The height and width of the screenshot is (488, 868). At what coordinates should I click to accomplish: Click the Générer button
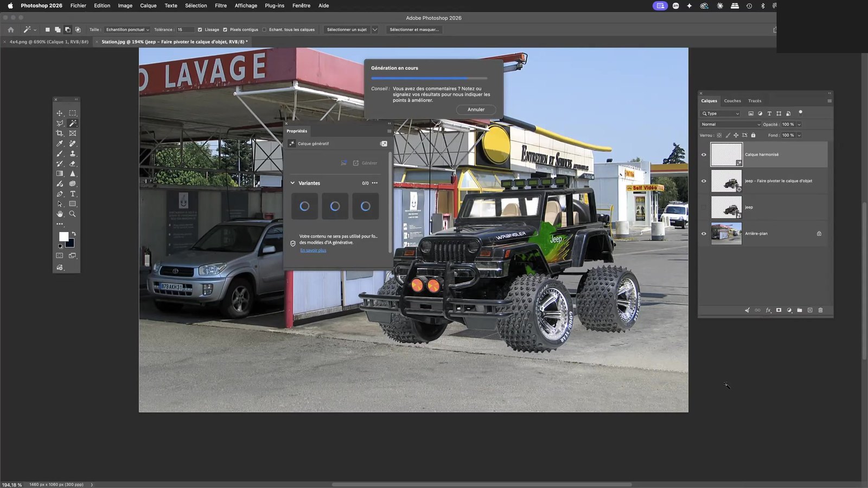365,163
